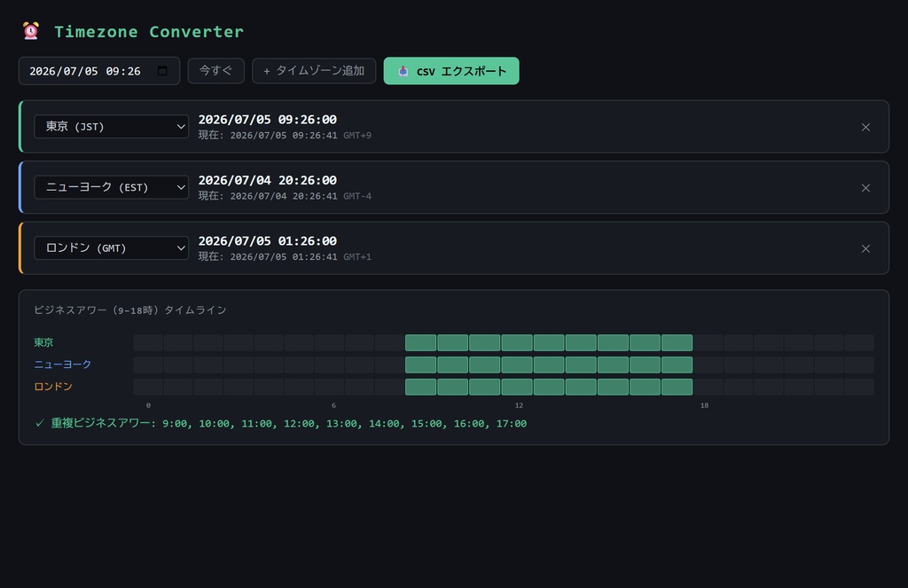Image resolution: width=908 pixels, height=588 pixels.
Task: Click London converted time 2026/07/05 01:26:00
Action: click(x=268, y=241)
